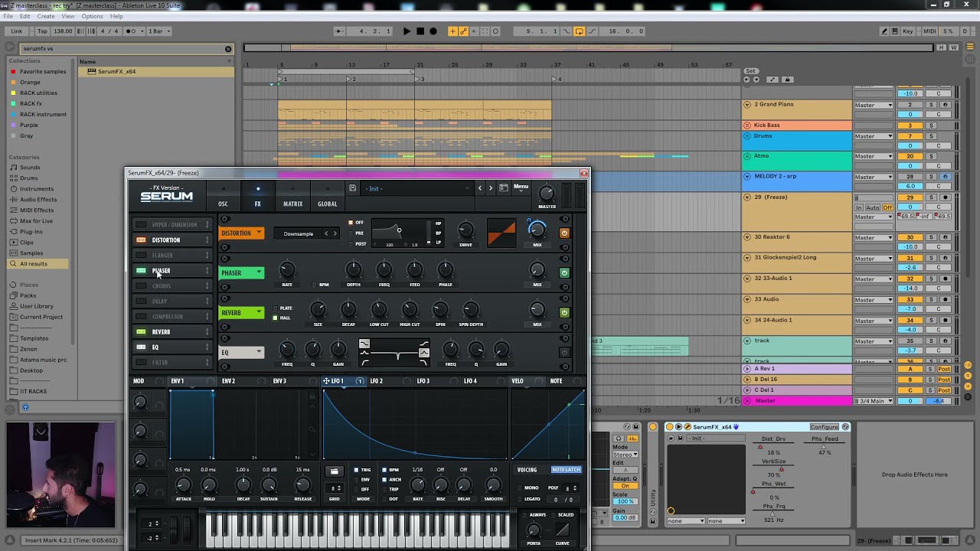Open the 1 Bar quantization dropdown
The image size is (980, 551).
(x=159, y=31)
